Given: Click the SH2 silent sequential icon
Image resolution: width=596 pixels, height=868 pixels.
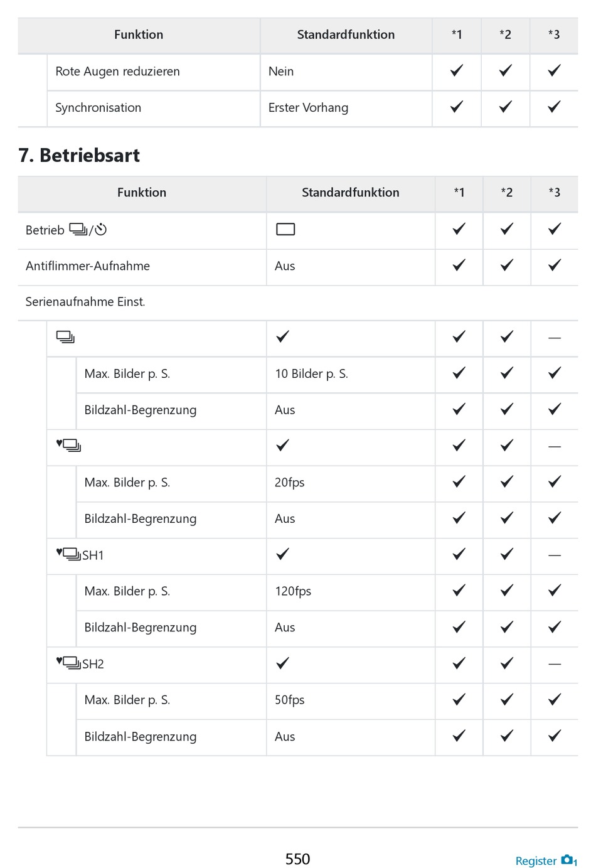Looking at the screenshot, I should pyautogui.click(x=80, y=663).
